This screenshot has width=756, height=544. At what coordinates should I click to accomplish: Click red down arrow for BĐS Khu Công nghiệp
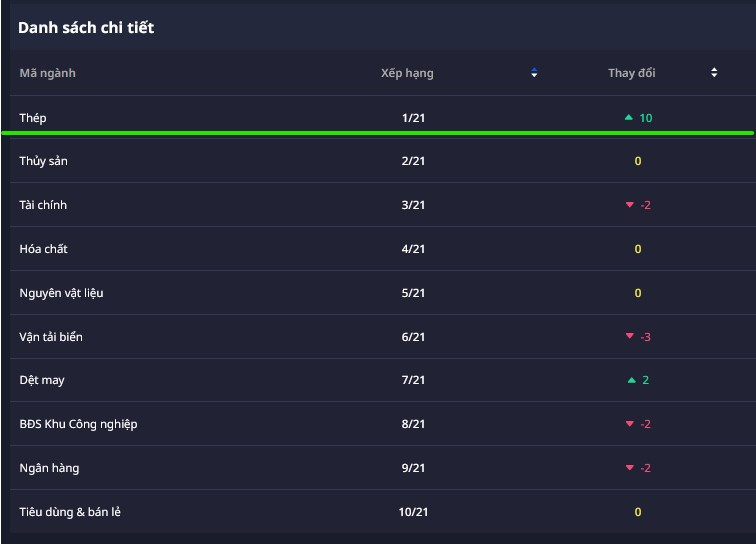629,424
